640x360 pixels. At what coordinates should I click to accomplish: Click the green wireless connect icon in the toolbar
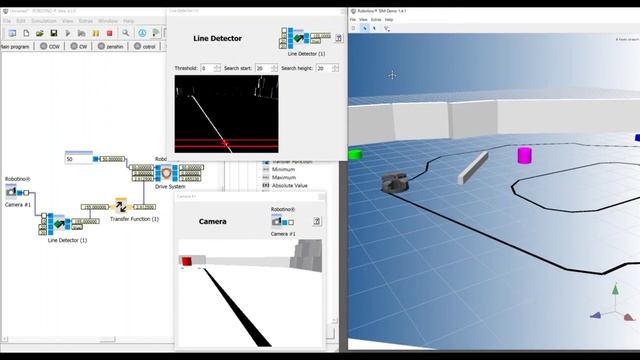pyautogui.click(x=156, y=33)
